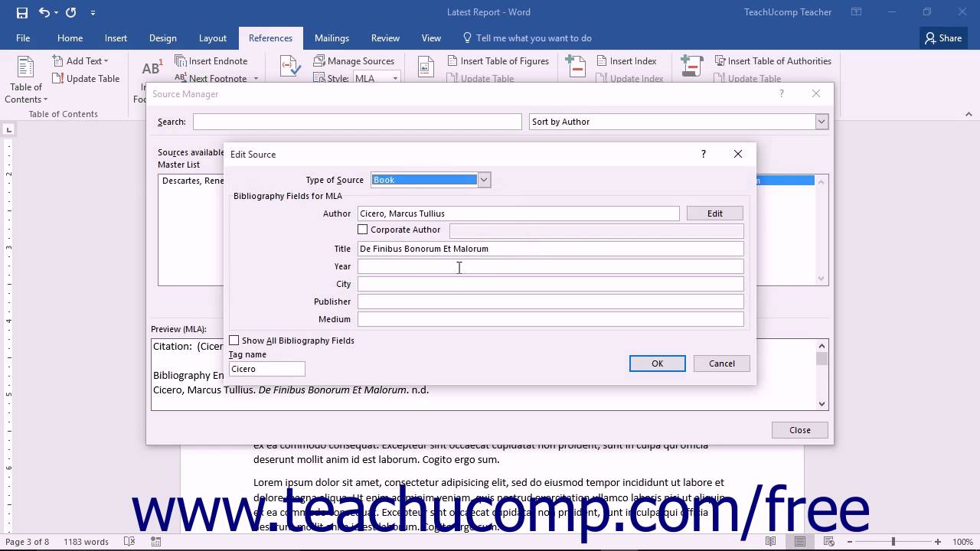Click Next Footnote button
The image size is (980, 551).
211,78
